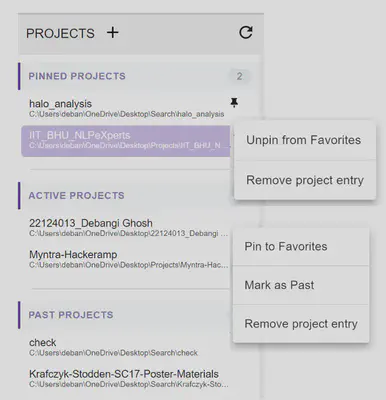Select Unpin from Favorites menu entry
The height and width of the screenshot is (400, 386).
(x=305, y=140)
